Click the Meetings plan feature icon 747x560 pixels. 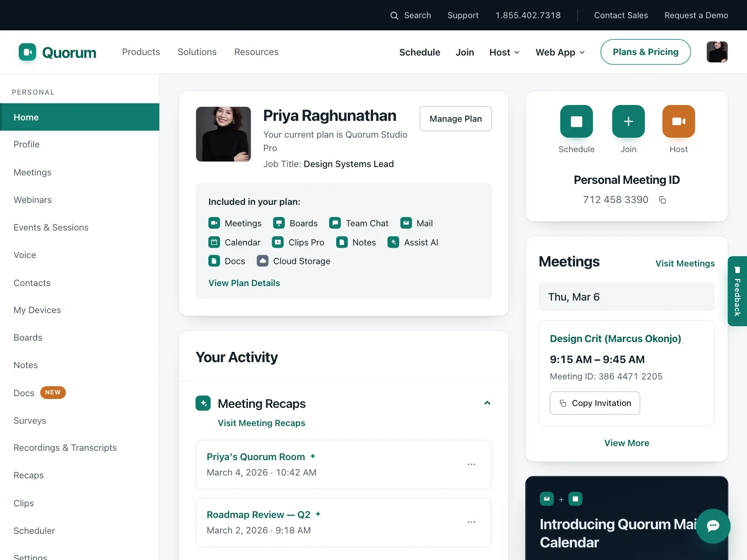tap(214, 223)
